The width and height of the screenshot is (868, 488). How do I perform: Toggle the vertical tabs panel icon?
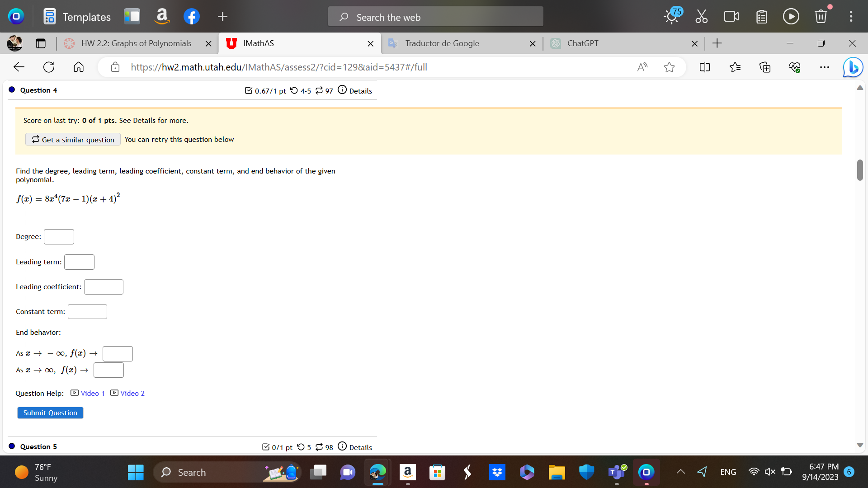click(41, 43)
